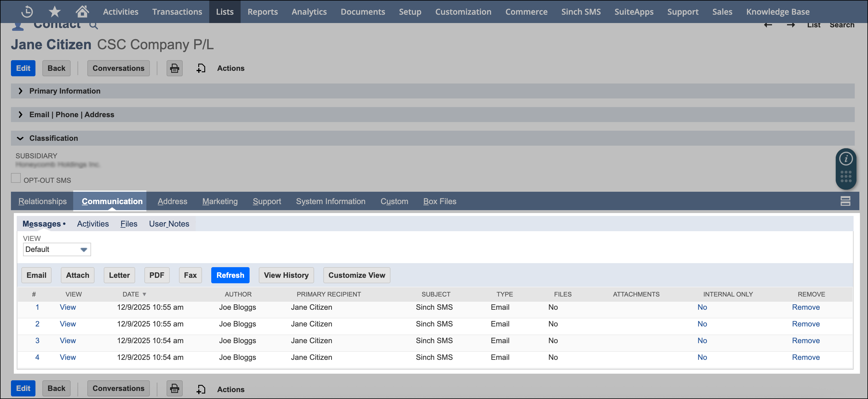The width and height of the screenshot is (868, 399).
Task: Open the Activities subtab under Communication
Action: point(93,224)
